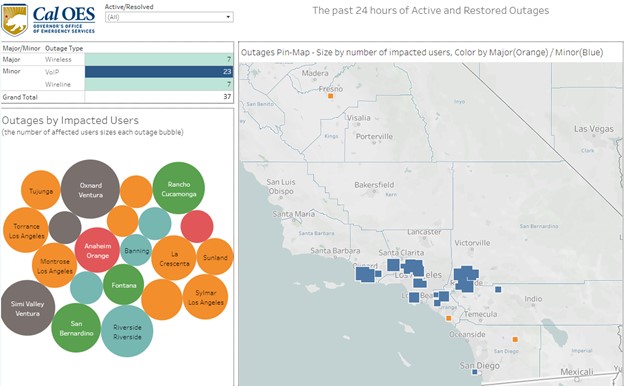The height and width of the screenshot is (386, 624).
Task: Click the orange pin above San Diego county label
Action: click(515, 339)
